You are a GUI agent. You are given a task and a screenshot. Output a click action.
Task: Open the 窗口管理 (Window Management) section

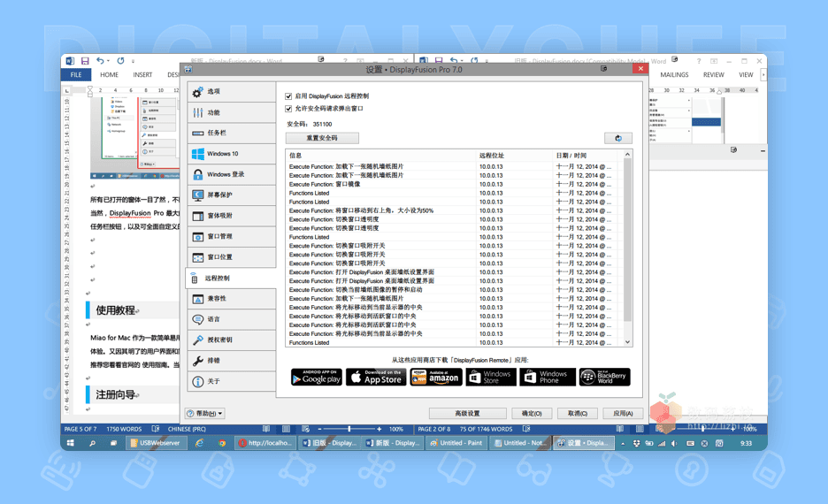coord(231,236)
